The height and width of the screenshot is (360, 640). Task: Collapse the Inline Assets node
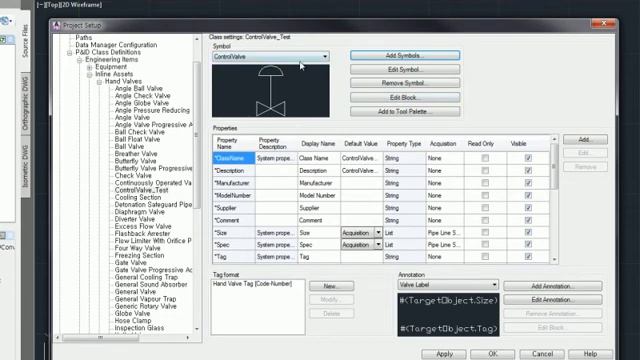pos(89,74)
